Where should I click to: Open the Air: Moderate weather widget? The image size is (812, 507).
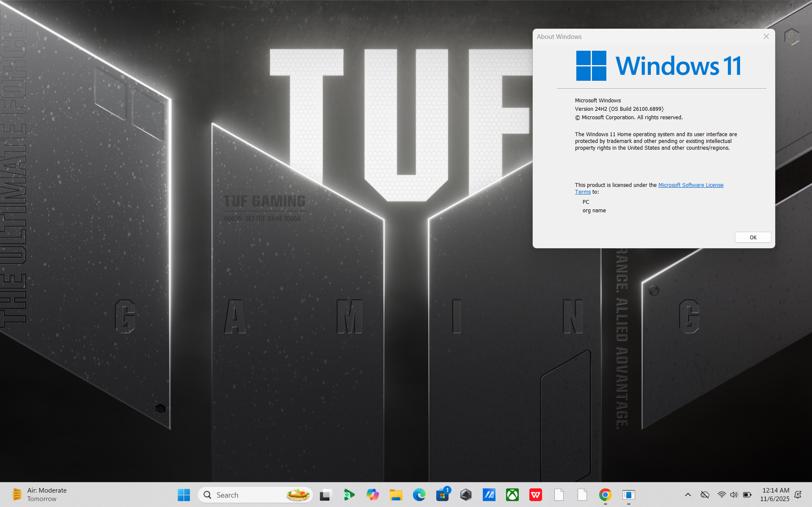tap(39, 495)
